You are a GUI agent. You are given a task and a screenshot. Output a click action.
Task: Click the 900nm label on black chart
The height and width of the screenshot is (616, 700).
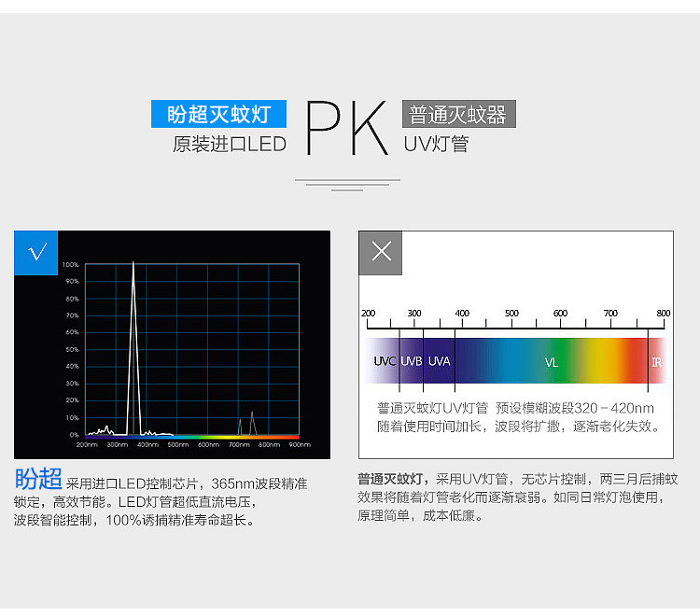point(300,444)
